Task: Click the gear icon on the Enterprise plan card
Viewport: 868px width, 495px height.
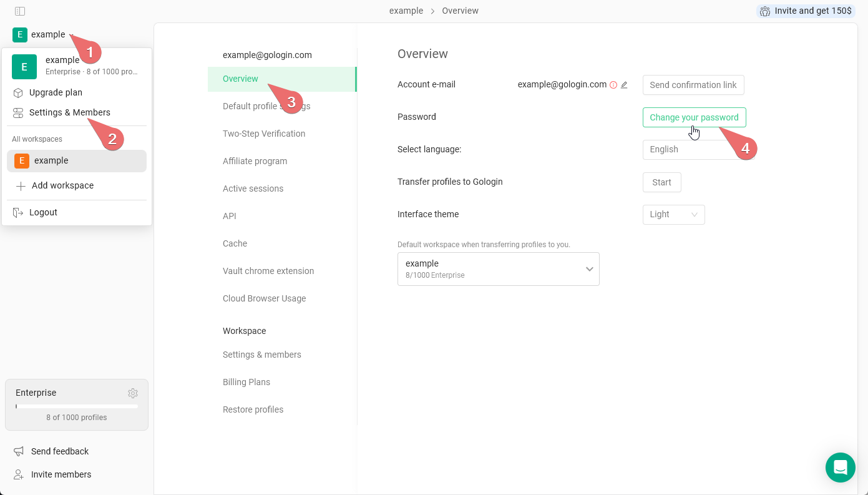Action: click(x=133, y=393)
